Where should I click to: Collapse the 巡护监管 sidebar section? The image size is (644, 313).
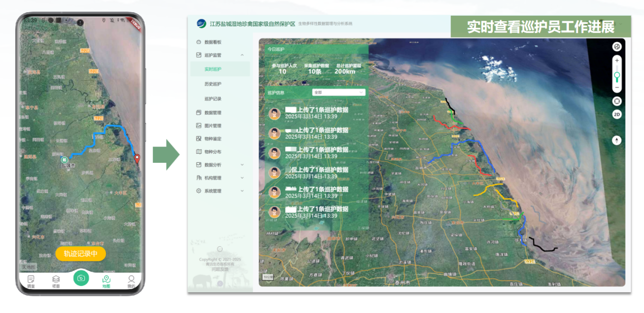coord(242,55)
